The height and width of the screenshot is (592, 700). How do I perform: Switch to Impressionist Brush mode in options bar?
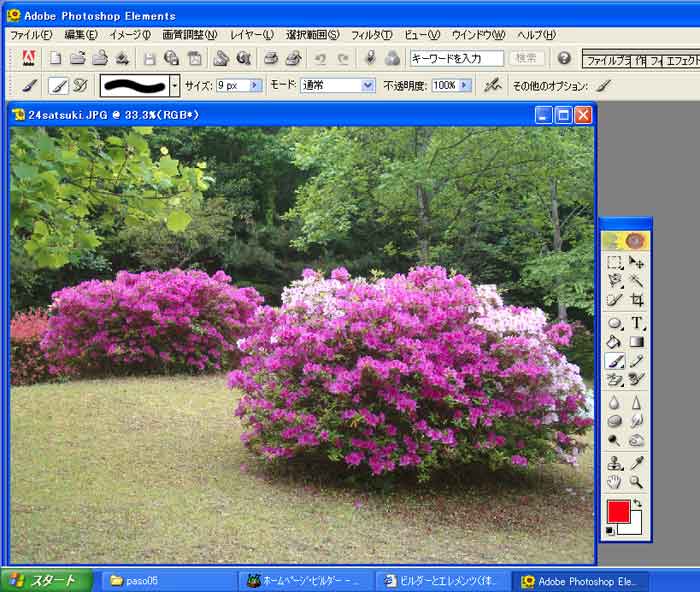pyautogui.click(x=80, y=86)
